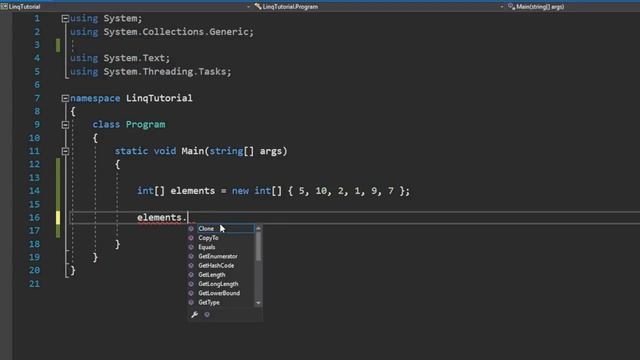Open the LinqTutorial.Program type dropdown

pyautogui.click(x=502, y=7)
